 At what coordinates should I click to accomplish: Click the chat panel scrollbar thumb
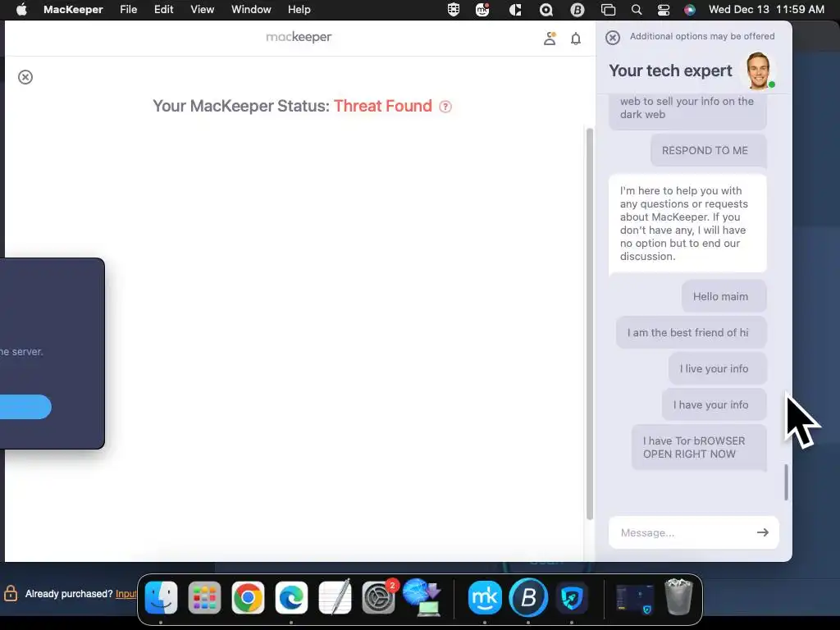pos(786,482)
